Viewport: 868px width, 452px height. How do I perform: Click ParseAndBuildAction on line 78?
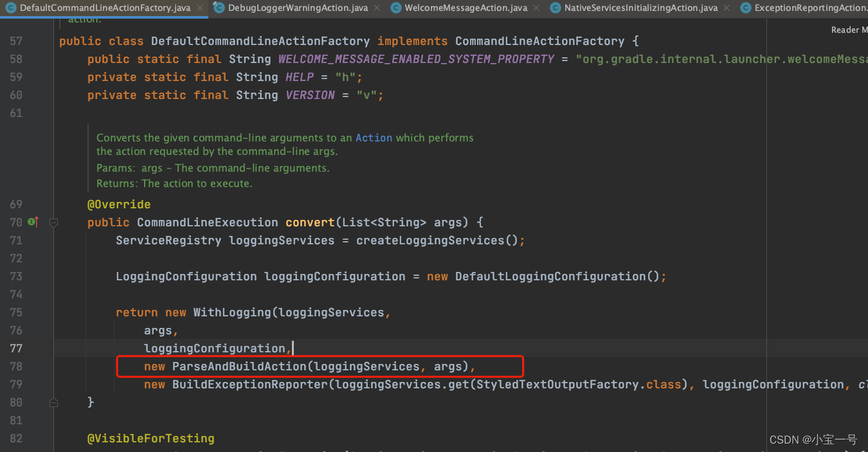coord(239,366)
